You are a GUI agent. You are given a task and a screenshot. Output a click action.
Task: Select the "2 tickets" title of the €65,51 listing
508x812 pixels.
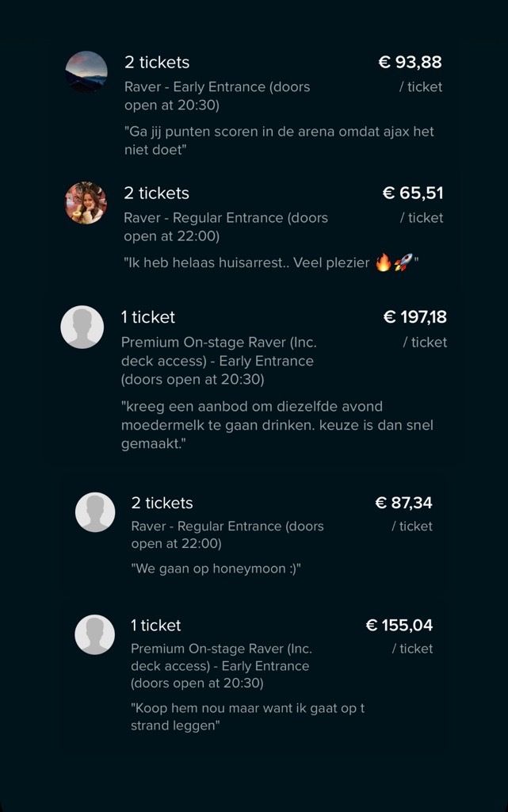[157, 193]
